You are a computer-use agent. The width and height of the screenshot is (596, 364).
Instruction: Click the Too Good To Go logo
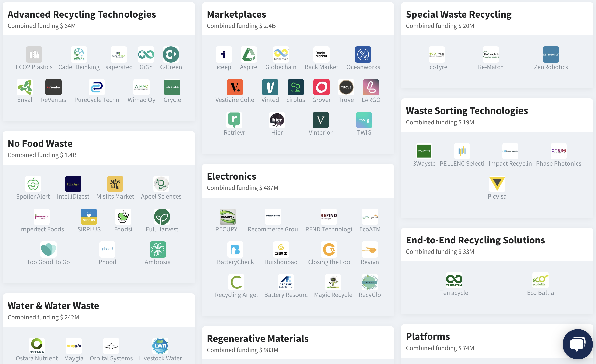click(x=48, y=249)
